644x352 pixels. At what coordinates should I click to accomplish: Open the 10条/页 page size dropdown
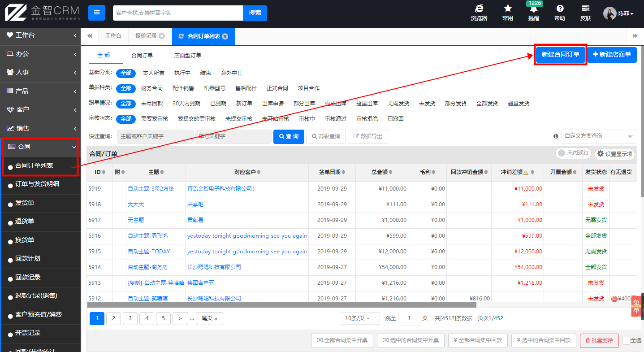point(359,318)
